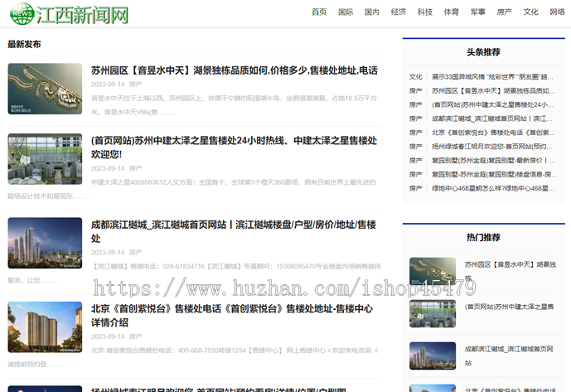Click the summary starting 【滨江樾城】售楼电话
This screenshot has height=392, width=571.
point(194,273)
